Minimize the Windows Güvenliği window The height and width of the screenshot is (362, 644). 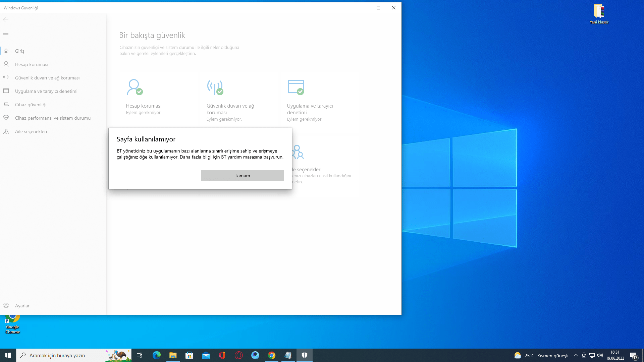click(363, 8)
